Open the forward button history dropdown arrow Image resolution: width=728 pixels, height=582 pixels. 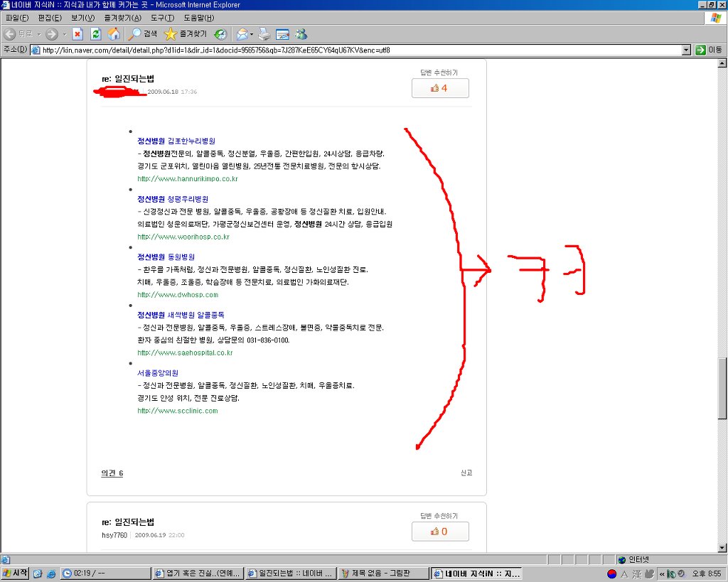click(64, 34)
